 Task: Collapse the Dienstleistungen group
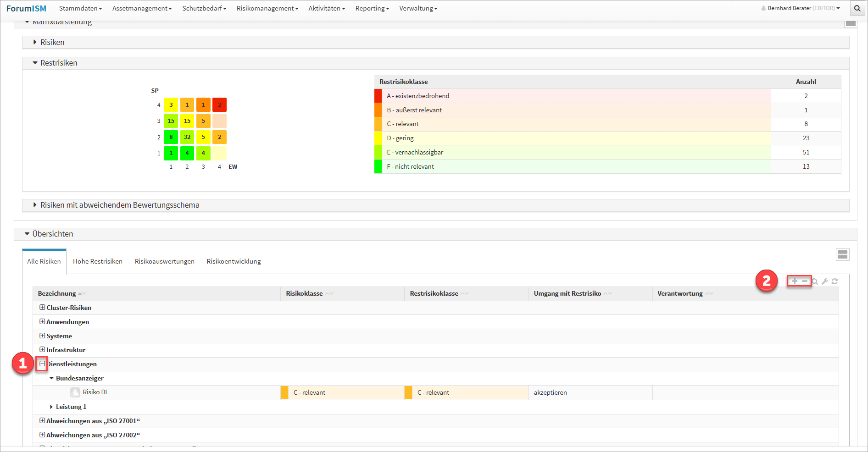[x=42, y=364]
